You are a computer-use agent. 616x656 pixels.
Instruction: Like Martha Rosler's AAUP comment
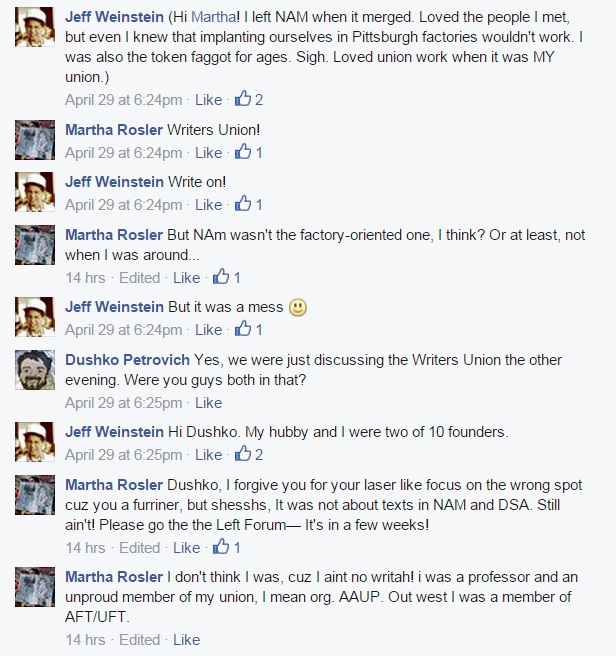coord(186,640)
